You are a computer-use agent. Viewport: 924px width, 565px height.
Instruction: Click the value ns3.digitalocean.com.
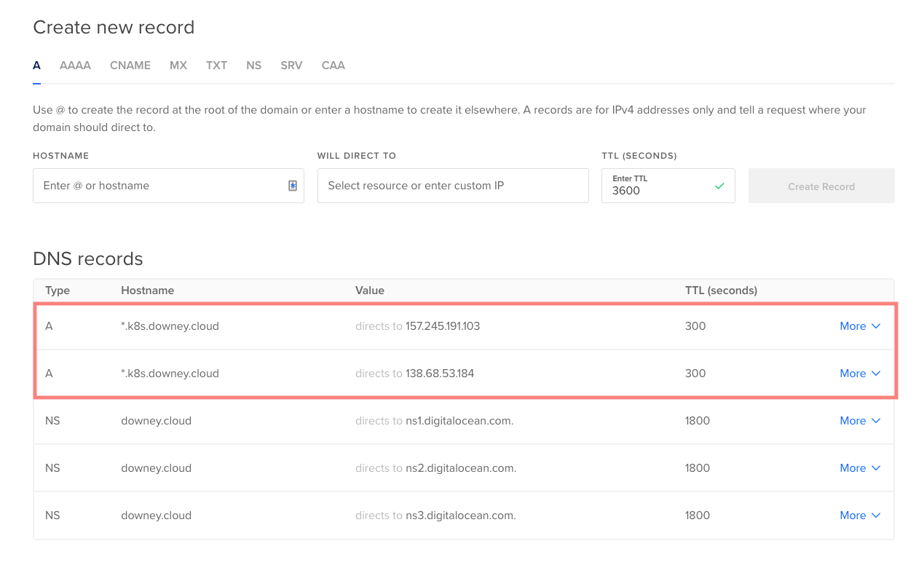[461, 515]
